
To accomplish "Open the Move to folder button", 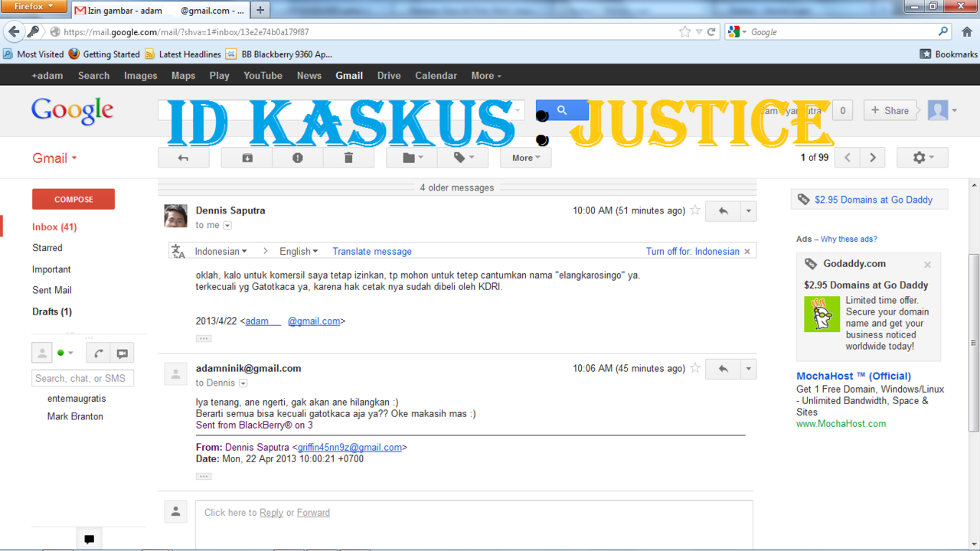I will point(412,158).
